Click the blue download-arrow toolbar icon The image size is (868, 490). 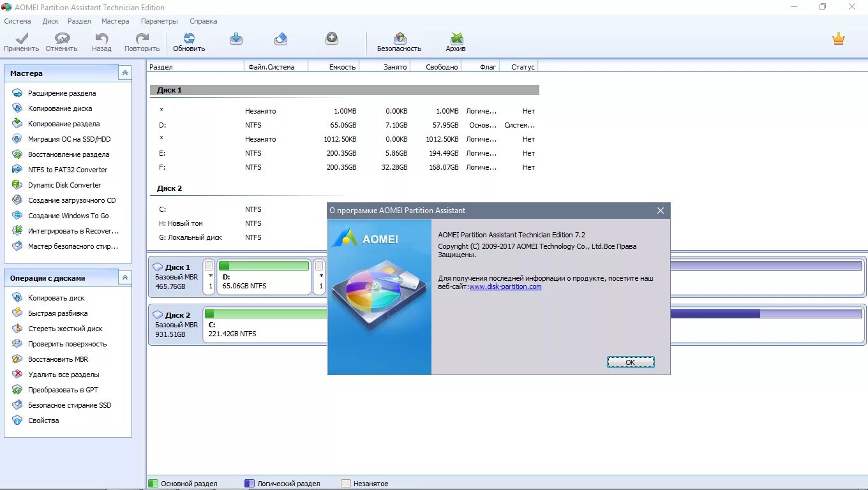(x=236, y=38)
